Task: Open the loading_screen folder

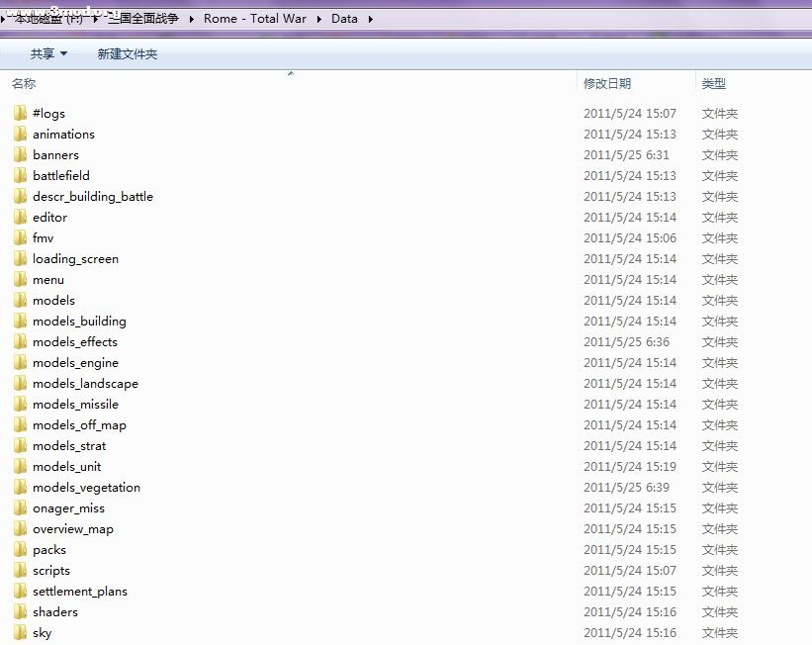Action: point(74,258)
